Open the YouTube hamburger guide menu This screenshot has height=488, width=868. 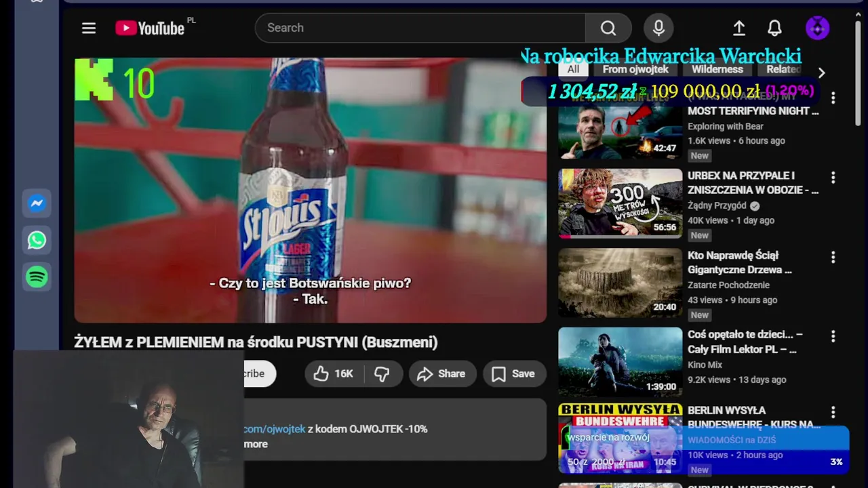(89, 28)
